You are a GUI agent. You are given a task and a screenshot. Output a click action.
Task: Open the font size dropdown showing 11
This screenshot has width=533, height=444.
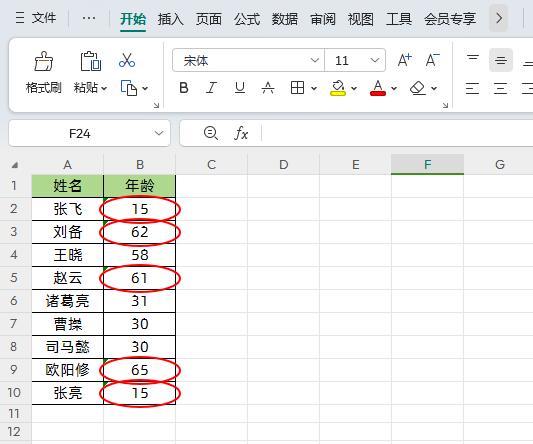click(355, 60)
